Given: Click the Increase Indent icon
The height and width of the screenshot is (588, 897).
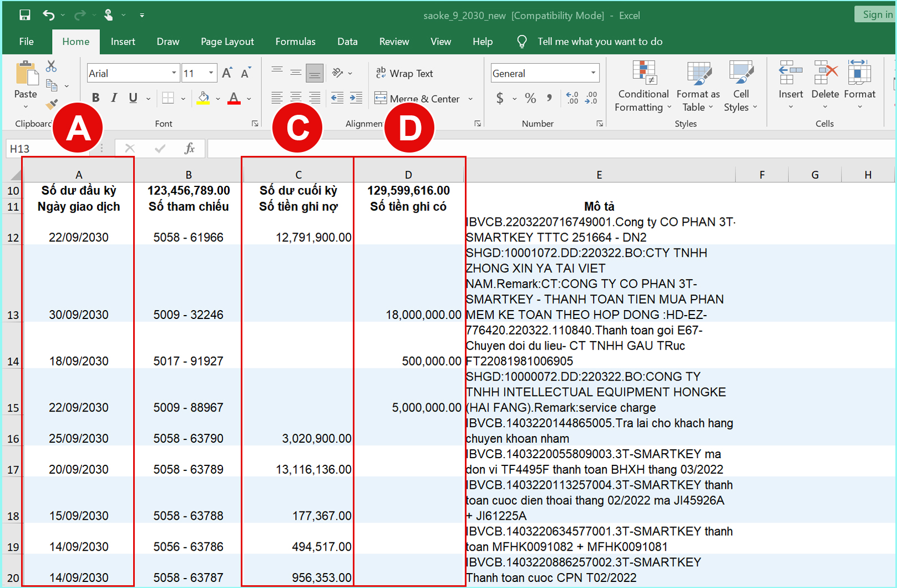Looking at the screenshot, I should point(356,98).
